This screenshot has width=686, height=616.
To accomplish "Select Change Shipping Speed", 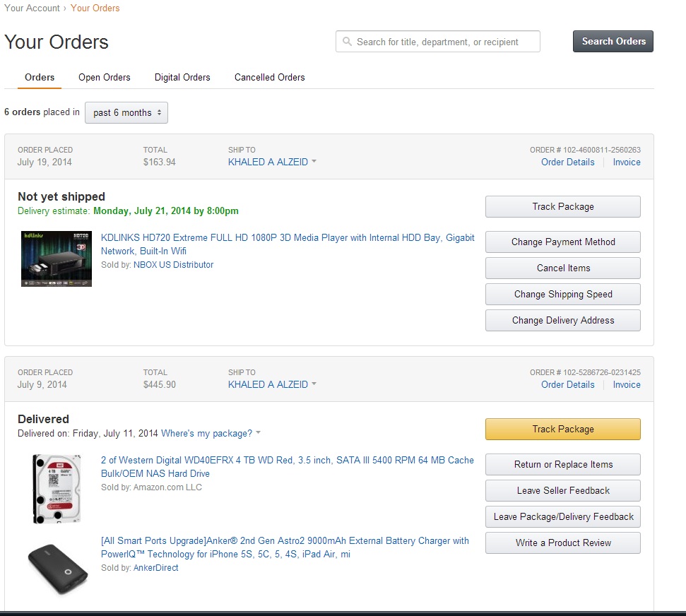I will tap(563, 295).
